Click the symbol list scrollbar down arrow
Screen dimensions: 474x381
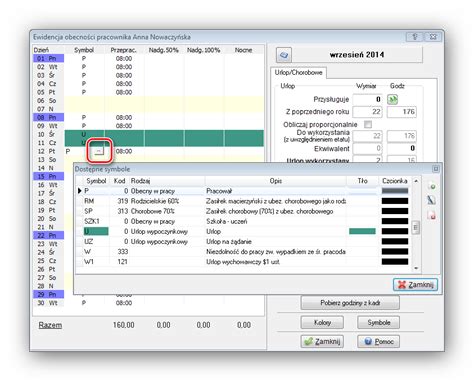[416, 268]
